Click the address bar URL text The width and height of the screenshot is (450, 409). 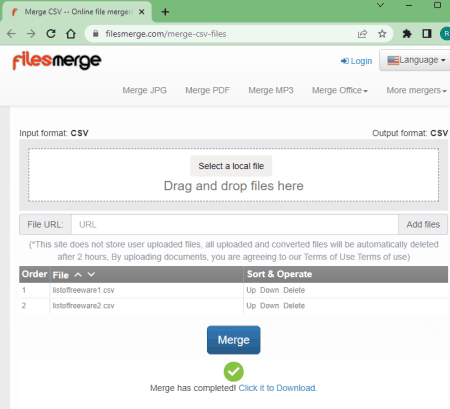(x=166, y=34)
